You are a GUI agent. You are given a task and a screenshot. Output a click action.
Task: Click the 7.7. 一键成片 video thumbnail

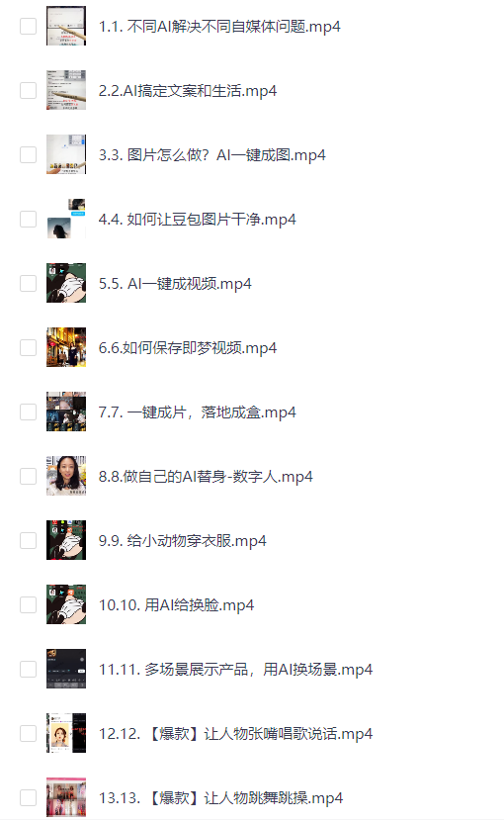point(66,412)
